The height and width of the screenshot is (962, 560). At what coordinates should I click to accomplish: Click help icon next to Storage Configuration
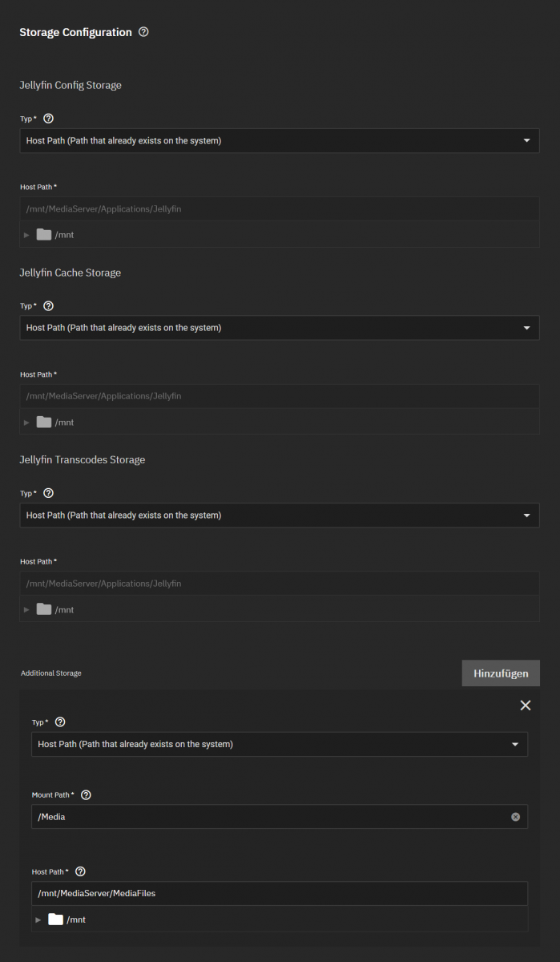pyautogui.click(x=143, y=32)
